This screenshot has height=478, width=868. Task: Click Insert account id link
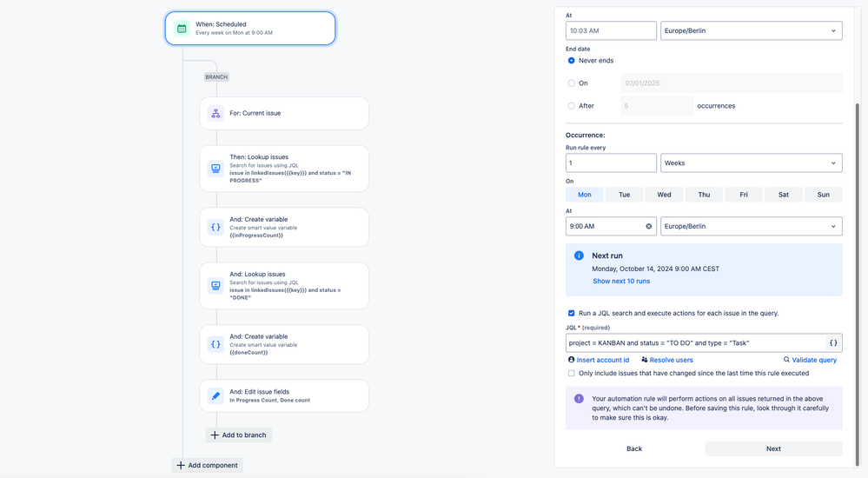[x=603, y=360]
